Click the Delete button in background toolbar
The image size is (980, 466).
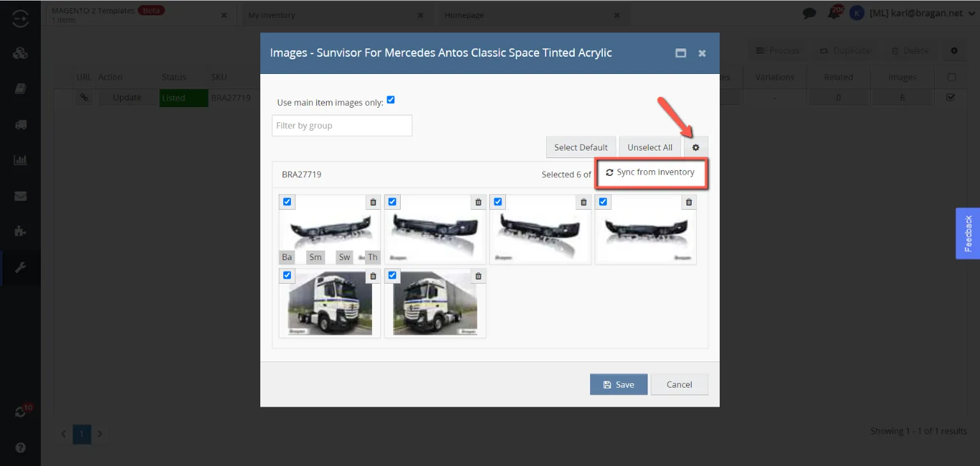click(x=910, y=50)
